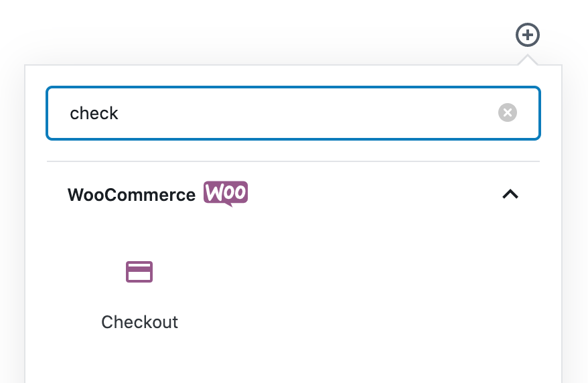Click the purple Woo logo badge
The image size is (588, 383).
[x=226, y=194]
